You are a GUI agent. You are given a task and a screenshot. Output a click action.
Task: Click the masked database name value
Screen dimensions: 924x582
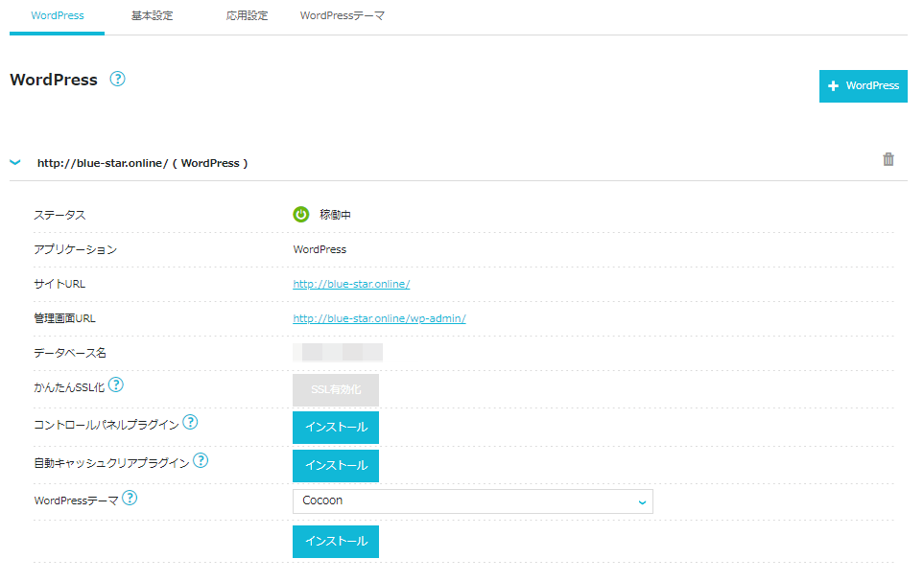[338, 352]
